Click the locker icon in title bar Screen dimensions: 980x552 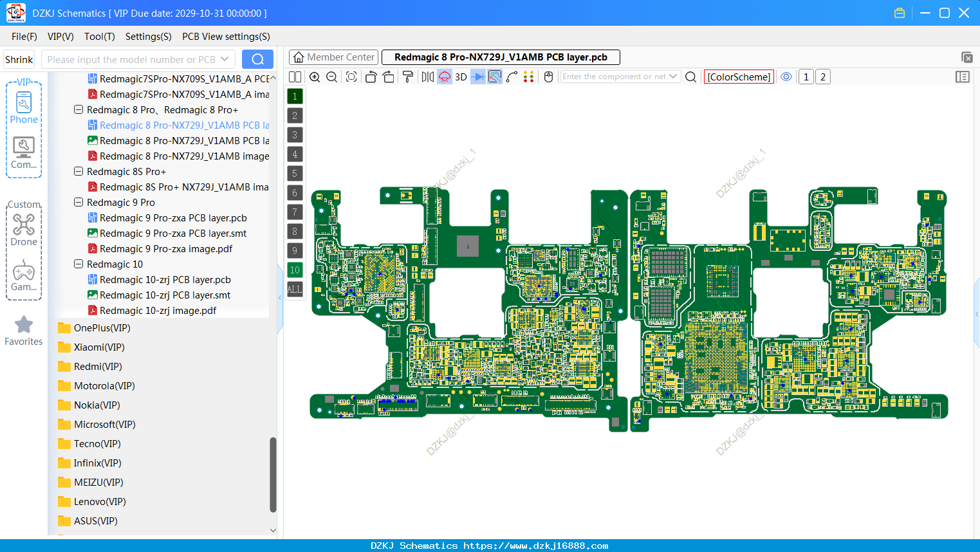pyautogui.click(x=900, y=13)
